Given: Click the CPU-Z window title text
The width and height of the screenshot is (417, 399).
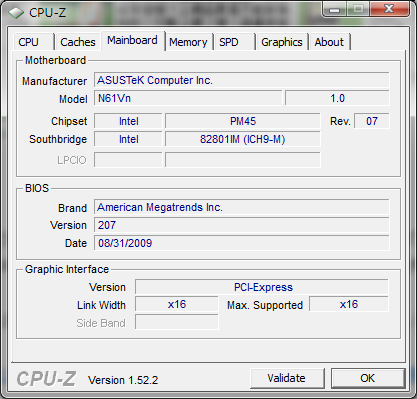Looking at the screenshot, I should tap(47, 13).
